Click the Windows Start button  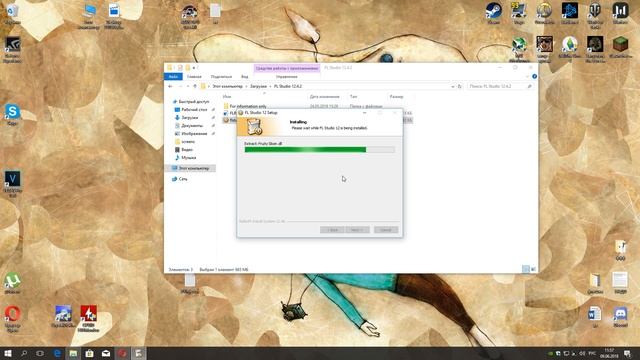(x=7, y=353)
